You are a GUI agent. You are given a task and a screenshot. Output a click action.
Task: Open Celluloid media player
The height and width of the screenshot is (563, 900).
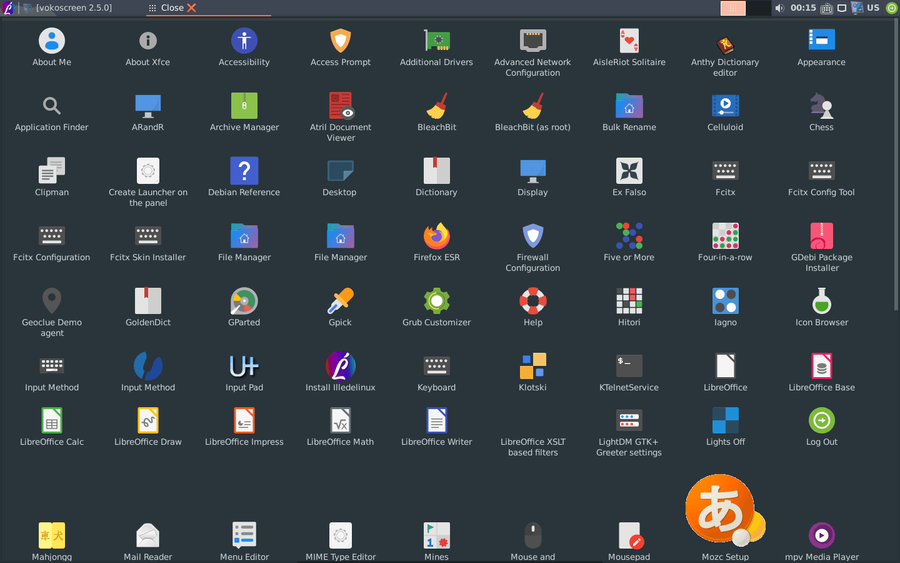725,112
